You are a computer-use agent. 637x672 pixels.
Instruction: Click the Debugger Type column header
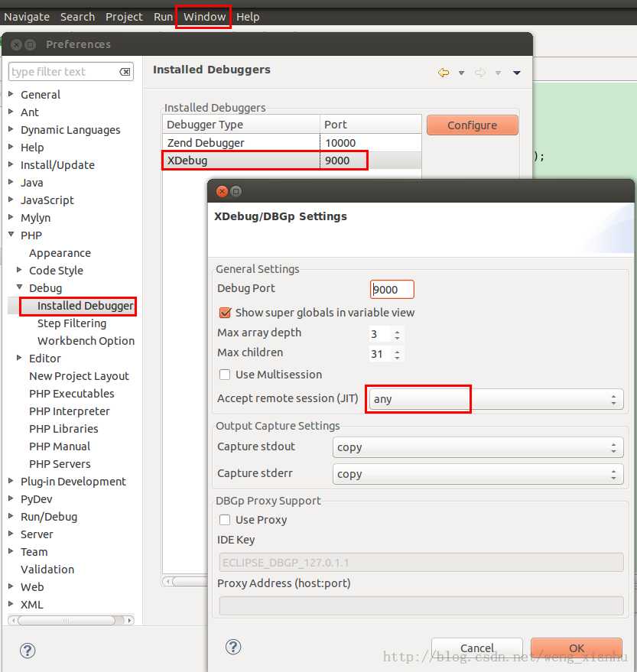[x=242, y=125]
